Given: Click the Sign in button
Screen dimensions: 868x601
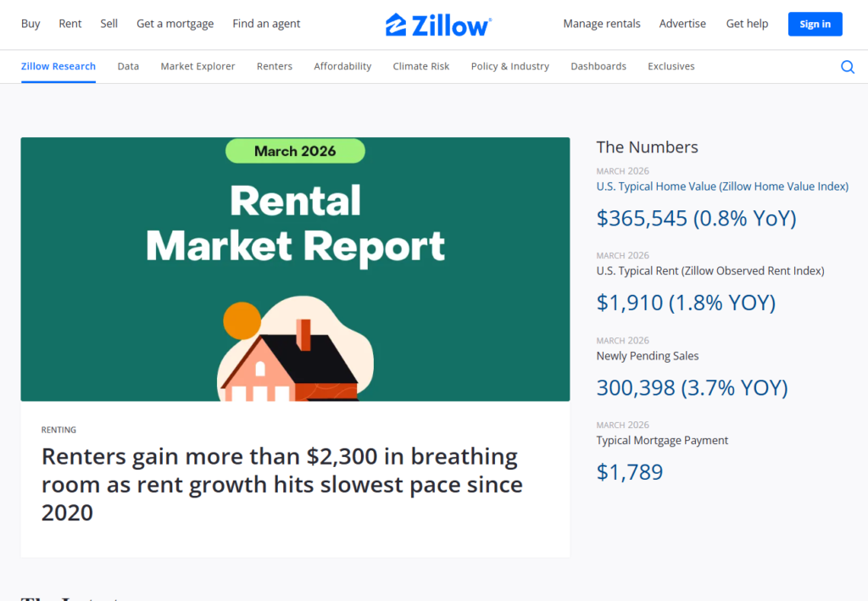Looking at the screenshot, I should [x=815, y=24].
